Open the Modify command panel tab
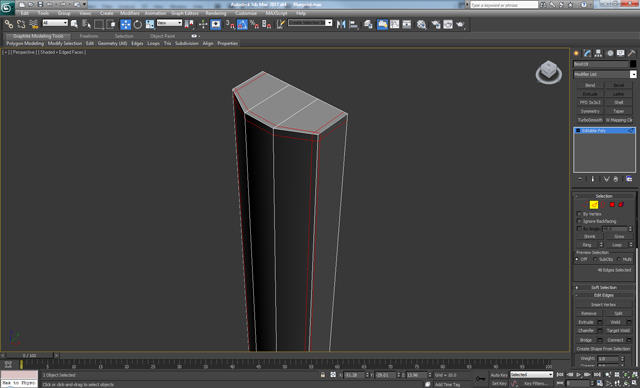 tap(587, 53)
